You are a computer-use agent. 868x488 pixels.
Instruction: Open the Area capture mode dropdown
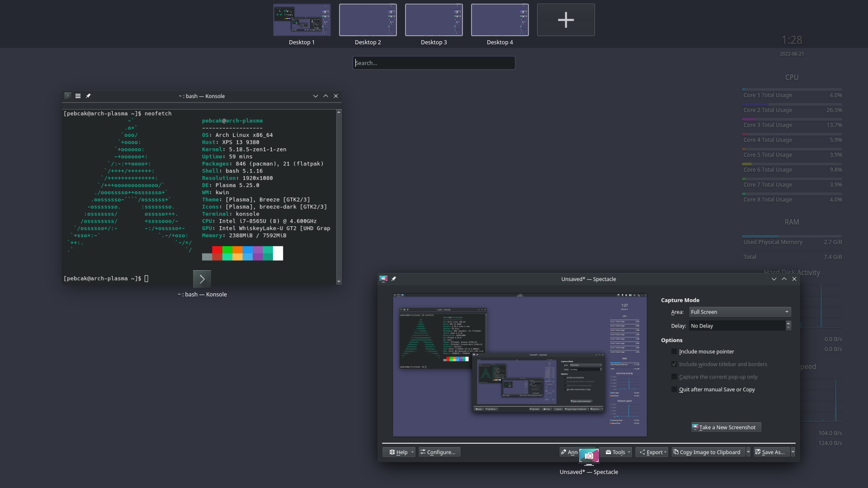[740, 312]
